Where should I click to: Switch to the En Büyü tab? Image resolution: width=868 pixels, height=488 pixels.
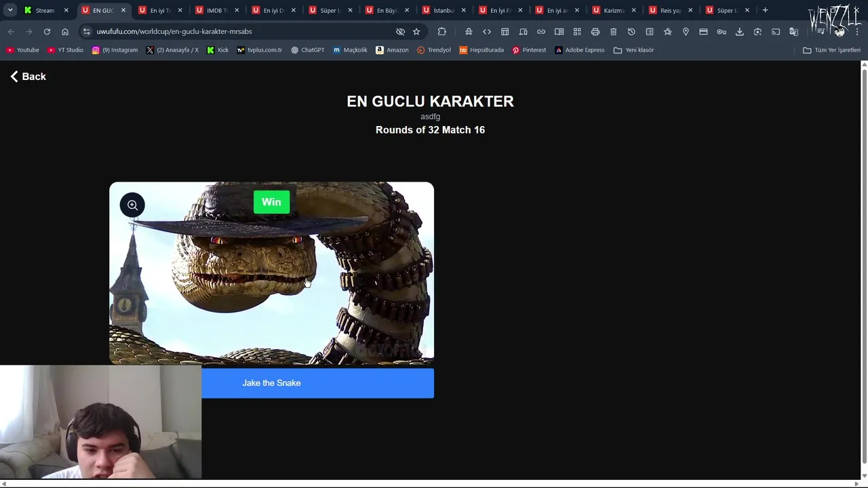387,10
